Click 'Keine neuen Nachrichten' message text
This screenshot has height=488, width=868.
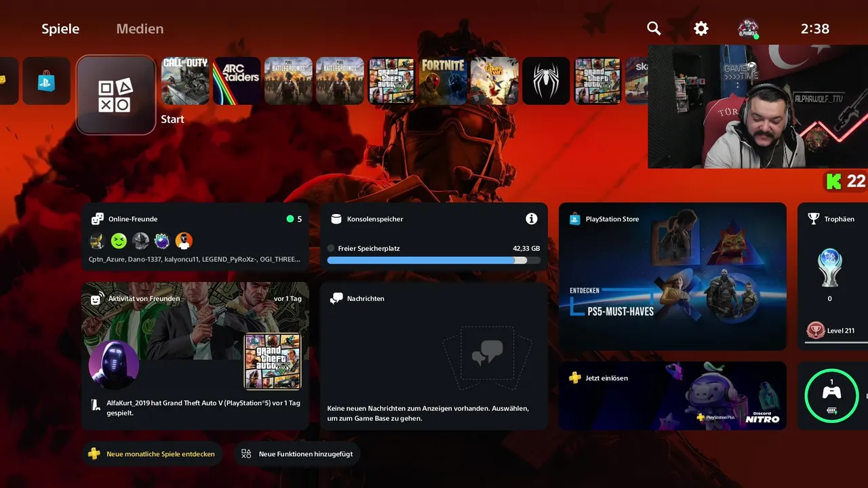(x=428, y=413)
